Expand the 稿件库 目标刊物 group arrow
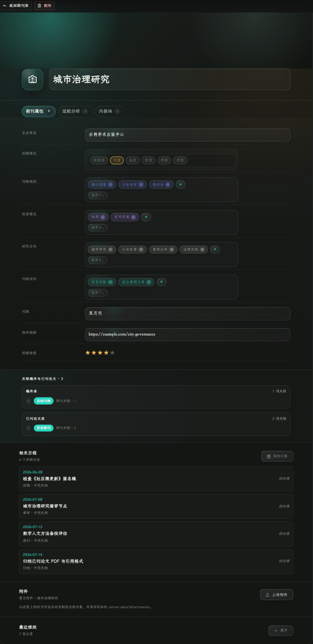This screenshot has height=644, width=313. click(28, 401)
